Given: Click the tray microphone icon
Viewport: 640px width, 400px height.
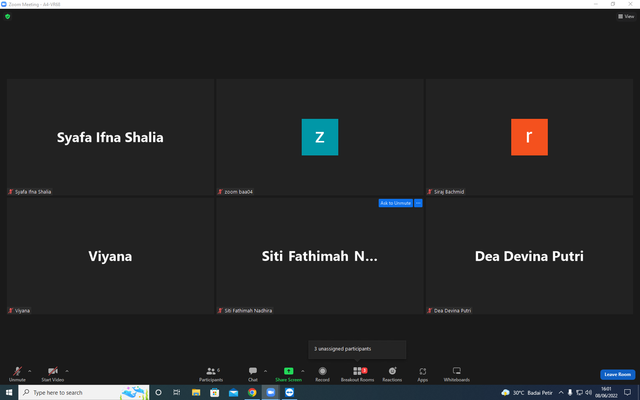Looking at the screenshot, I should (570, 393).
